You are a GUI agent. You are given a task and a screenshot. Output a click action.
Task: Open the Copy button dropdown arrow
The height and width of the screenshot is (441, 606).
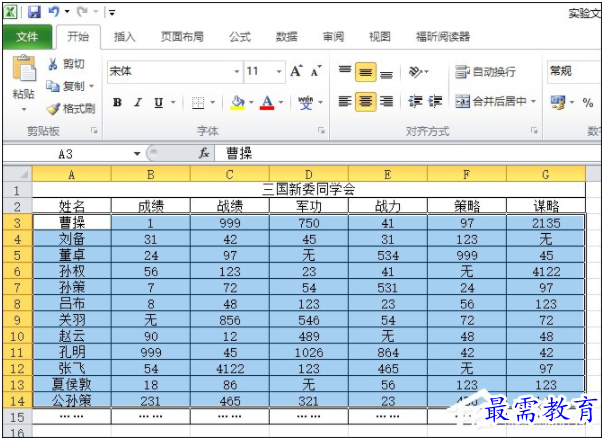(92, 86)
